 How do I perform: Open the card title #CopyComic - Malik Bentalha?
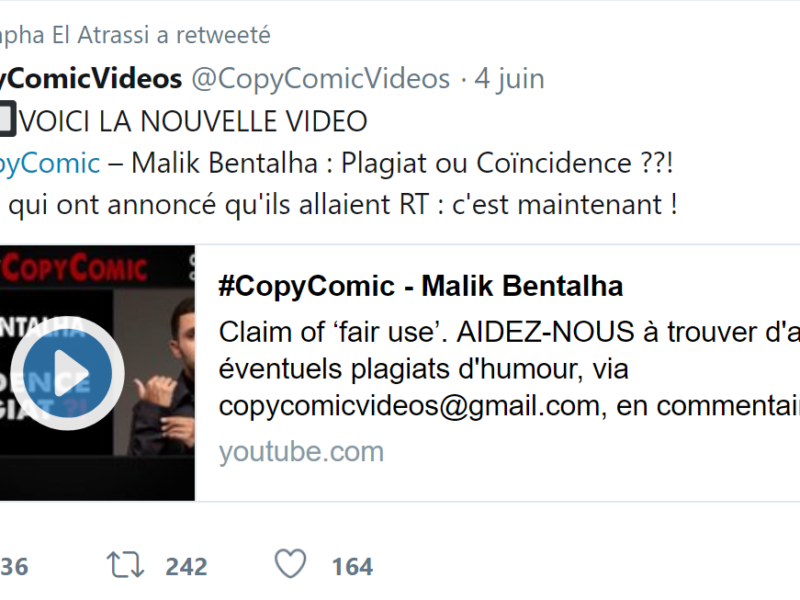(x=420, y=286)
